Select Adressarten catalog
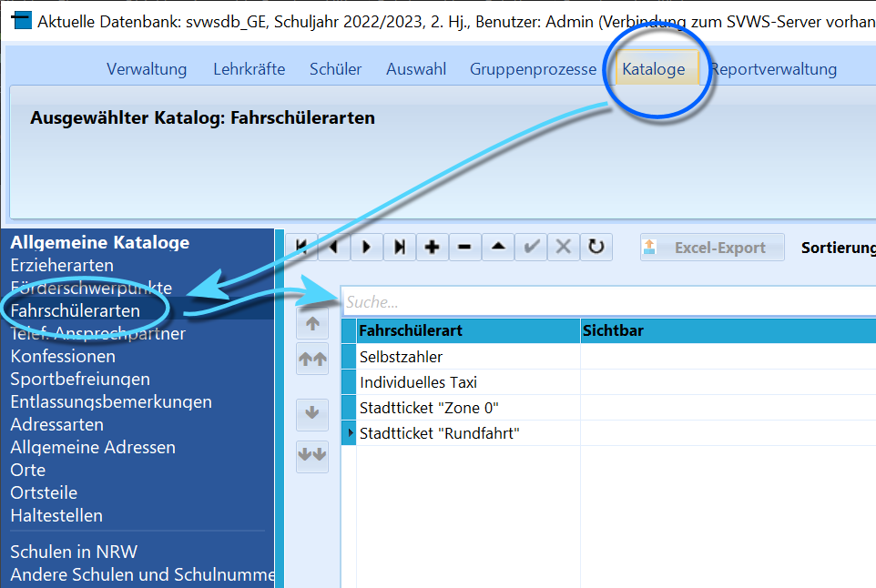Viewport: 876px width, 588px height. (57, 425)
